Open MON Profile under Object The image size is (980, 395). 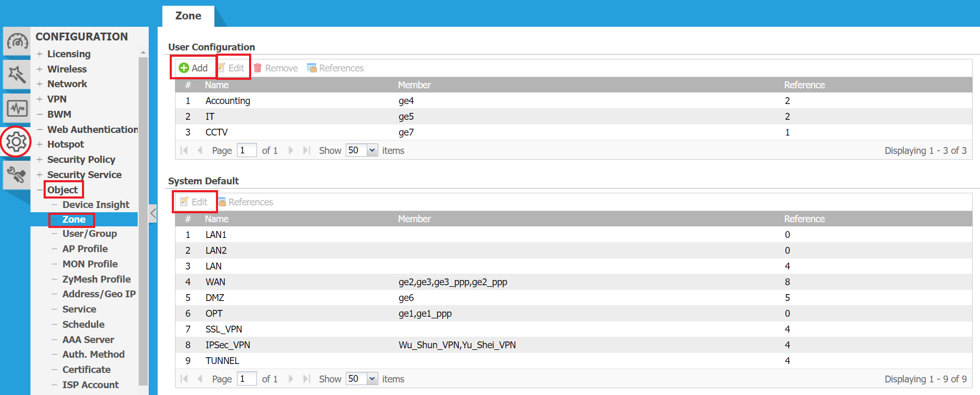coord(90,264)
